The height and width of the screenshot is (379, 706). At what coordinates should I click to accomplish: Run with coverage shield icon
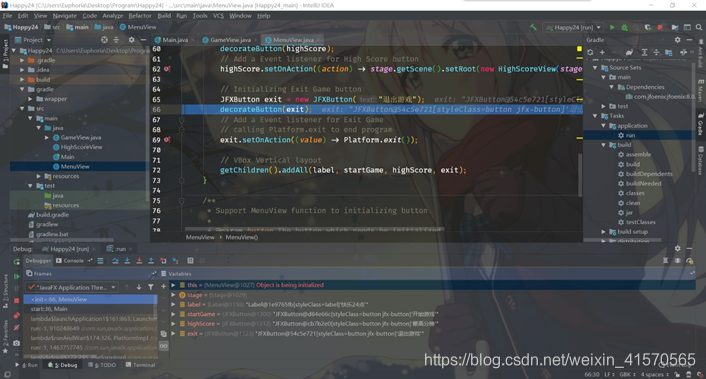647,27
